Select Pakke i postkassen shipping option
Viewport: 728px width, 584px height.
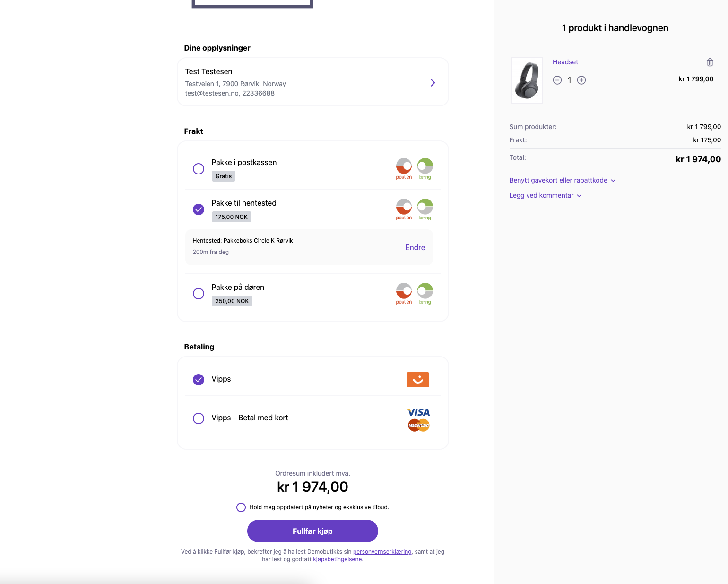pyautogui.click(x=199, y=169)
